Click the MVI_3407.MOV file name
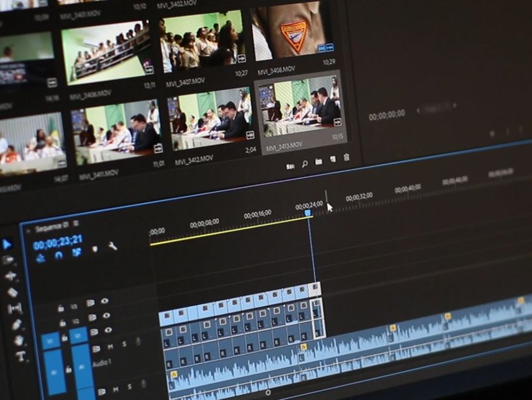This screenshot has width=532, height=400. click(185, 83)
